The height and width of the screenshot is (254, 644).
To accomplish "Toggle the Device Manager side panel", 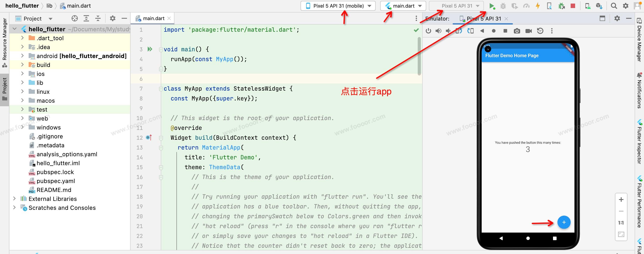I will tap(640, 40).
